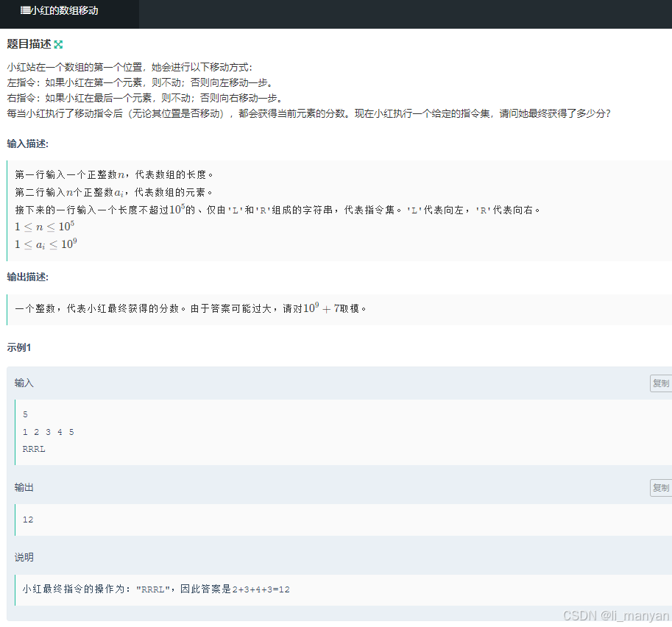Screen dimensions: 672x627
Task: Copy the sample input with 复制 button
Action: pyautogui.click(x=660, y=383)
